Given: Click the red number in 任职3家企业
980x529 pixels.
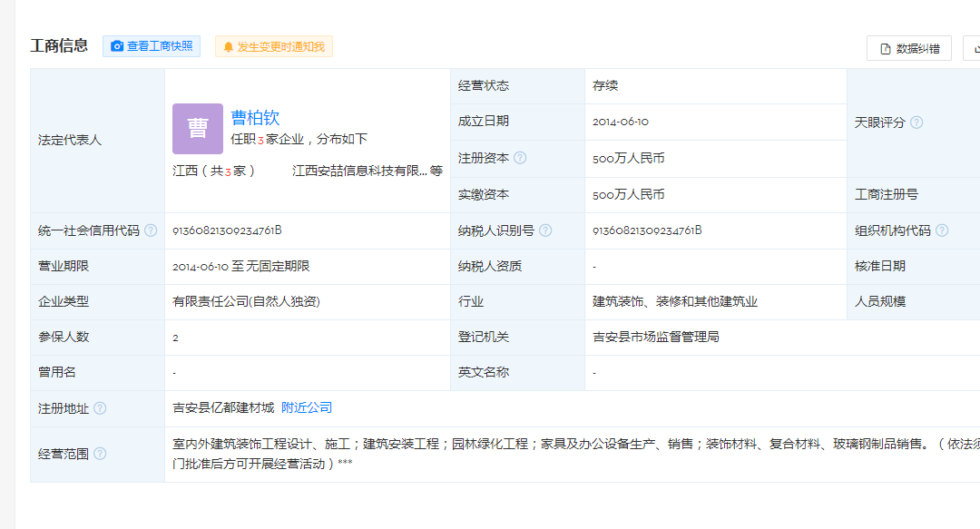Looking at the screenshot, I should click(260, 140).
